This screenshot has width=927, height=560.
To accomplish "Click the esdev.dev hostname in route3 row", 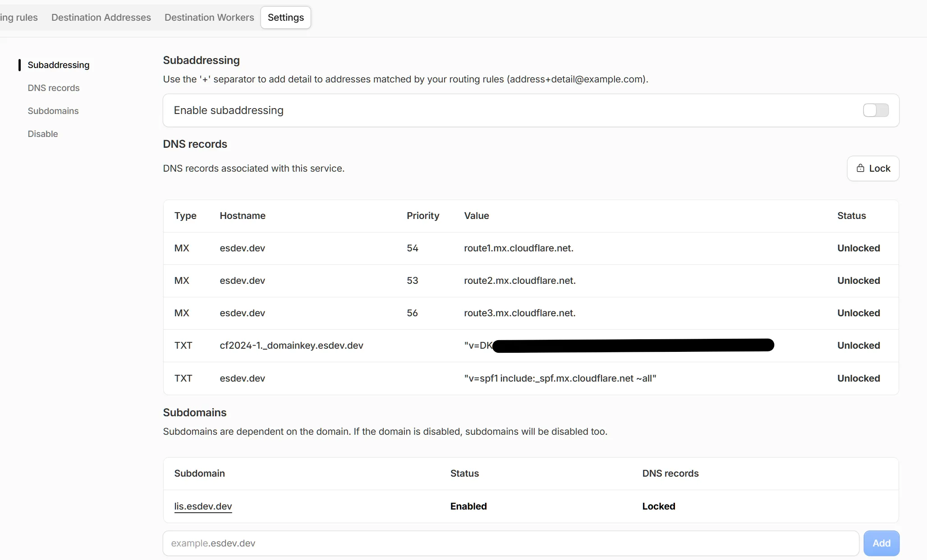I will tap(242, 313).
